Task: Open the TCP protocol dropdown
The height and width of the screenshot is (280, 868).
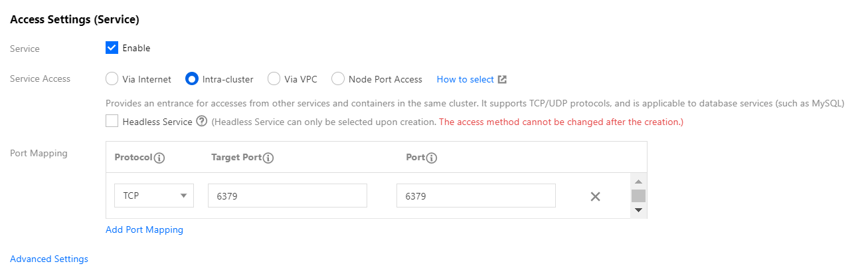Action: 154,196
